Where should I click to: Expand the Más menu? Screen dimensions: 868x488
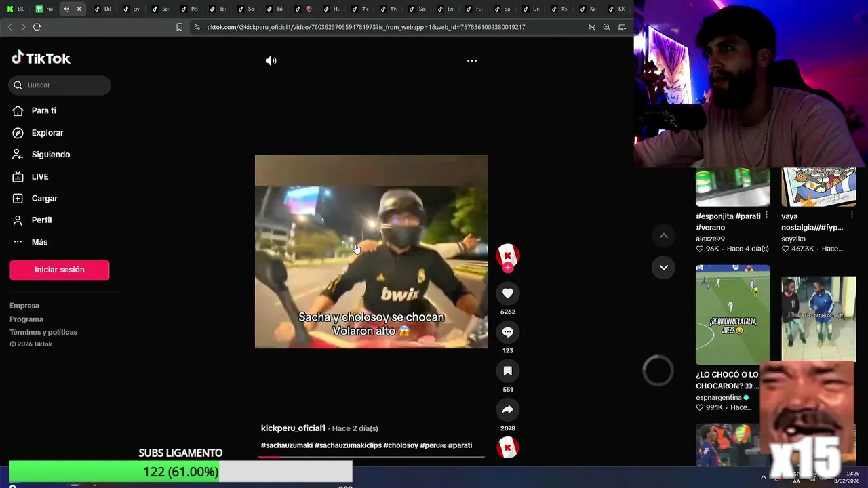pos(39,242)
